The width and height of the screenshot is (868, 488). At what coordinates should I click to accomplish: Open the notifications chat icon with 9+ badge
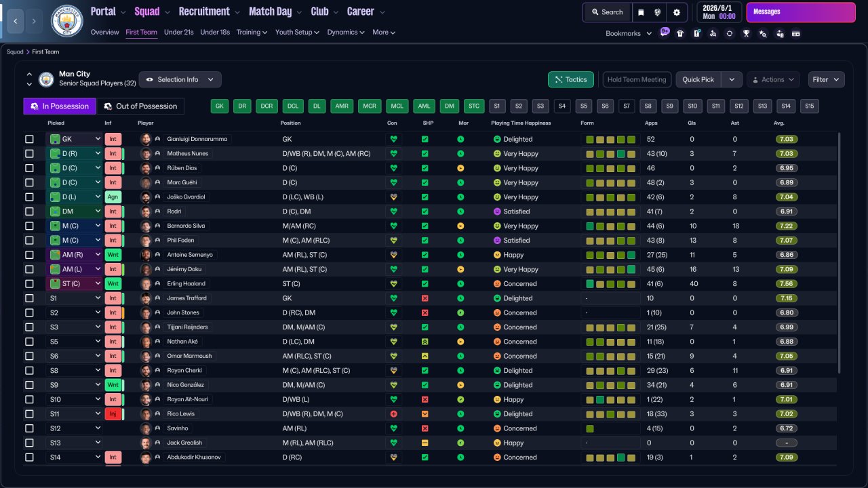point(664,33)
